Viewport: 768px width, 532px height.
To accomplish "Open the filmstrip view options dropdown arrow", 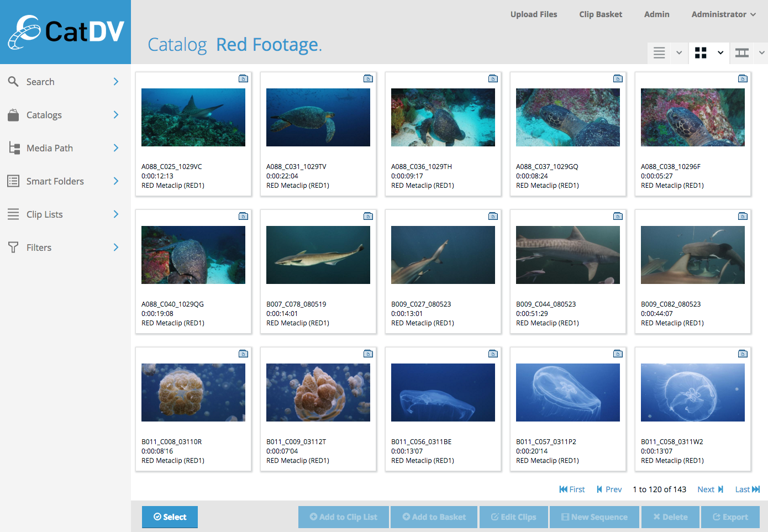I will click(761, 53).
